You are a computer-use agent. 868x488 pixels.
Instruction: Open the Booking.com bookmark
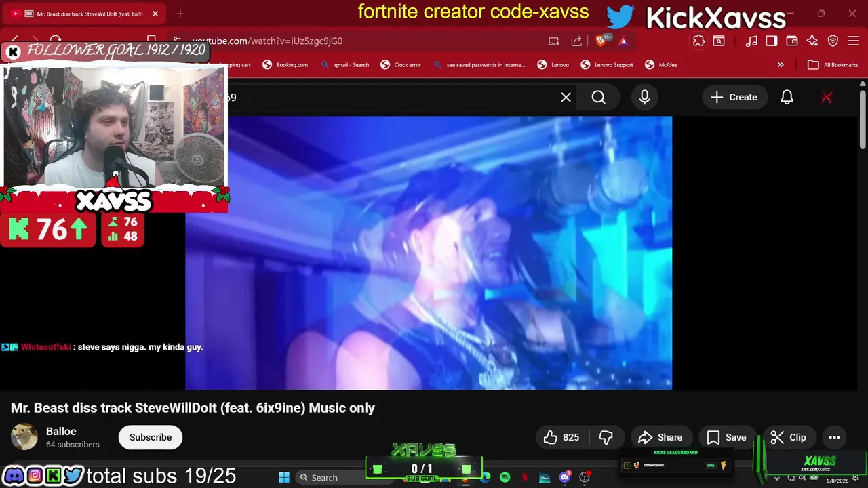[x=285, y=65]
